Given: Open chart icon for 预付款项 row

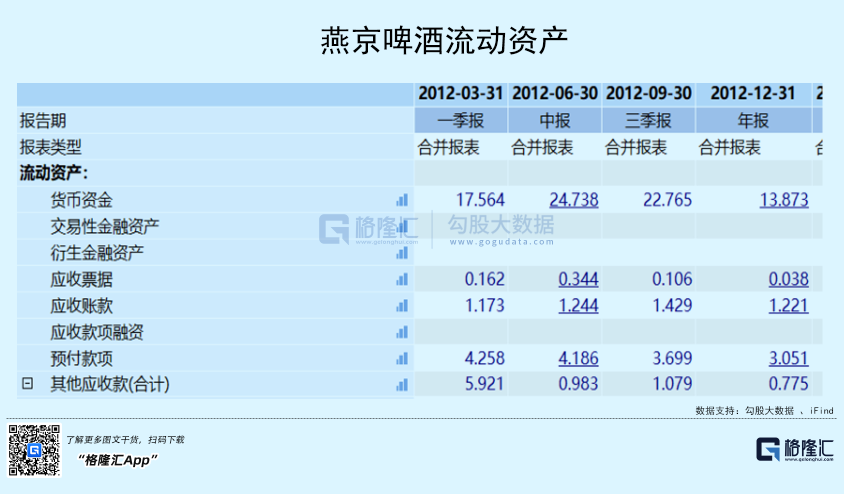Looking at the screenshot, I should coord(402,358).
